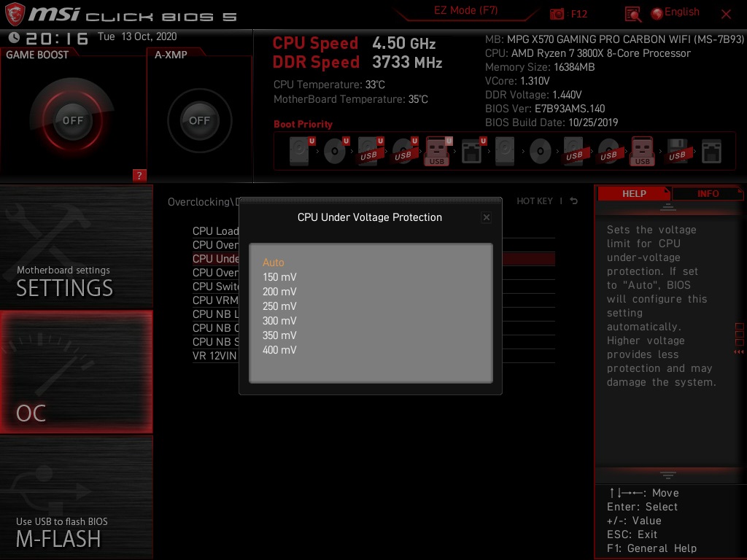Image resolution: width=747 pixels, height=560 pixels.
Task: Click the MSI dragon logo
Action: 15,14
